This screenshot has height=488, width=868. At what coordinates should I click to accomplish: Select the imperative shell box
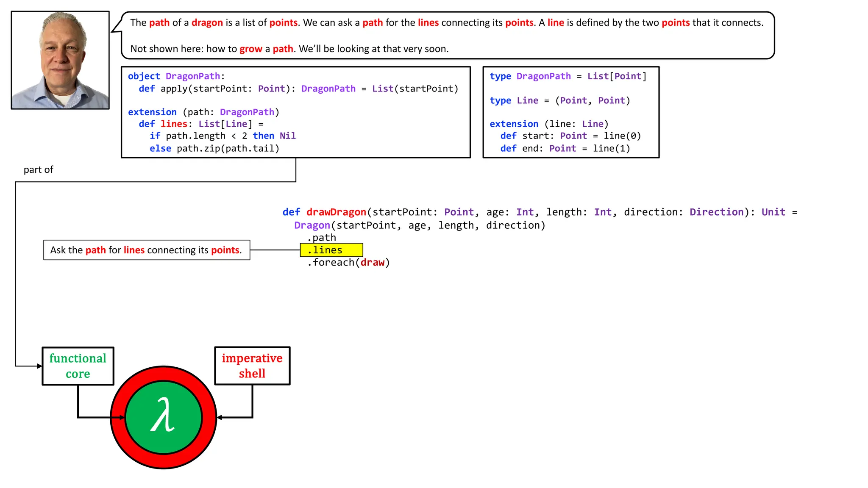click(252, 366)
